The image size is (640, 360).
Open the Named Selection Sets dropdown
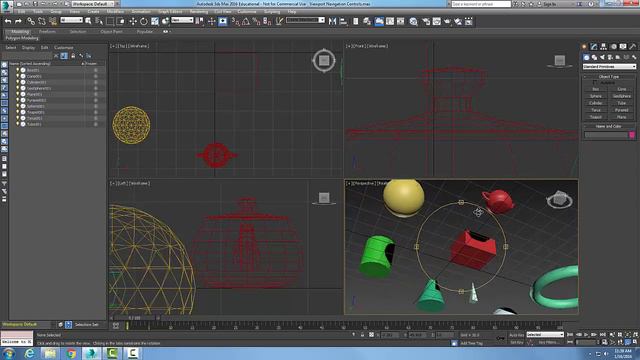click(305, 20)
